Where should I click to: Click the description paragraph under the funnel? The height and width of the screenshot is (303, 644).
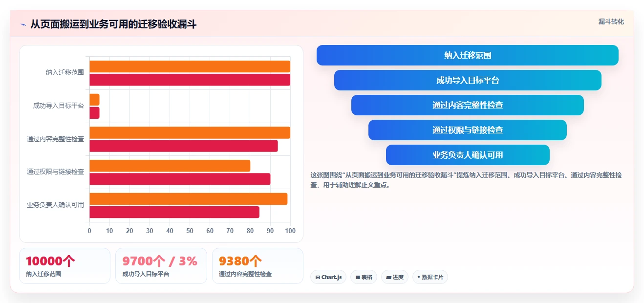coord(466,180)
